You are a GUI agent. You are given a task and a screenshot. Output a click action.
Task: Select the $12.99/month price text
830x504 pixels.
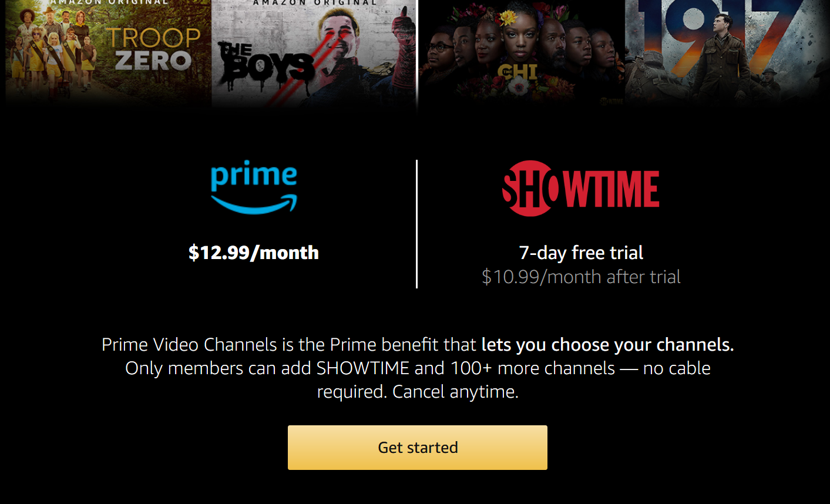254,253
